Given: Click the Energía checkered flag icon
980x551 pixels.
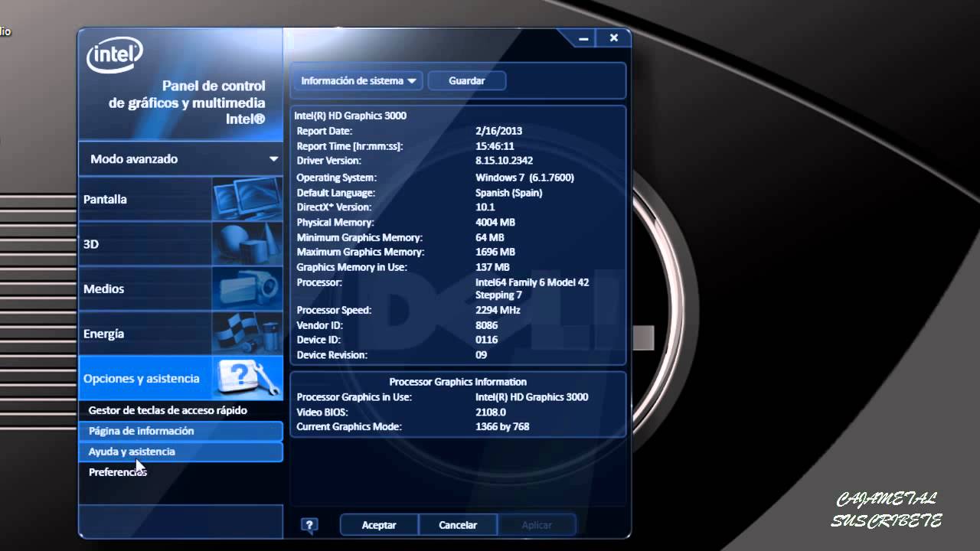Looking at the screenshot, I should pos(247,334).
